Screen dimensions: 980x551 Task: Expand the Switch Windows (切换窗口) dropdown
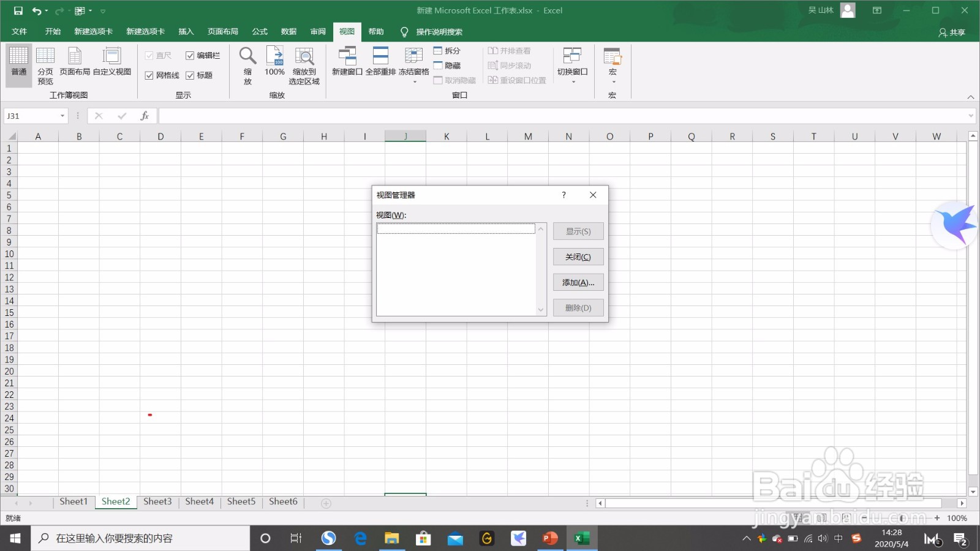point(573,81)
